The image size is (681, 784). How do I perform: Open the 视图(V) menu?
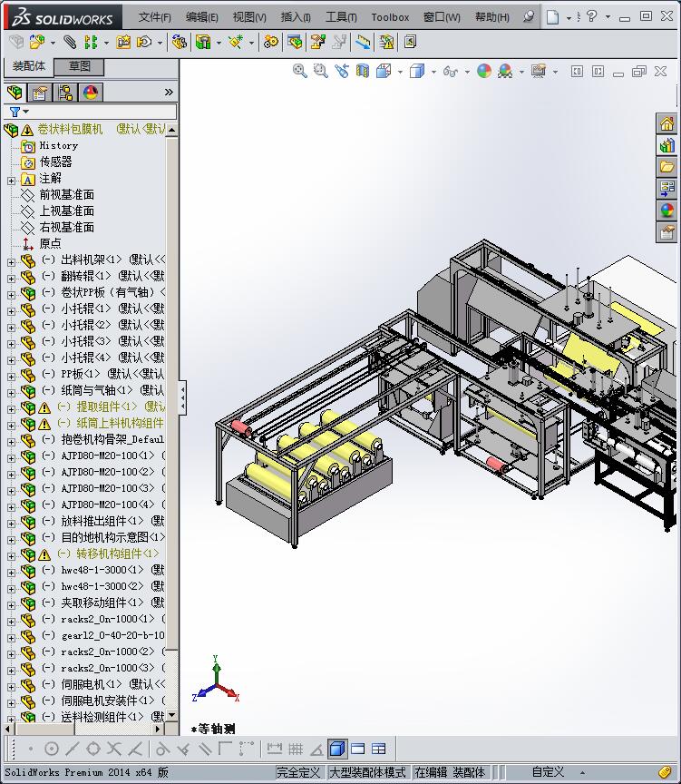tap(249, 17)
